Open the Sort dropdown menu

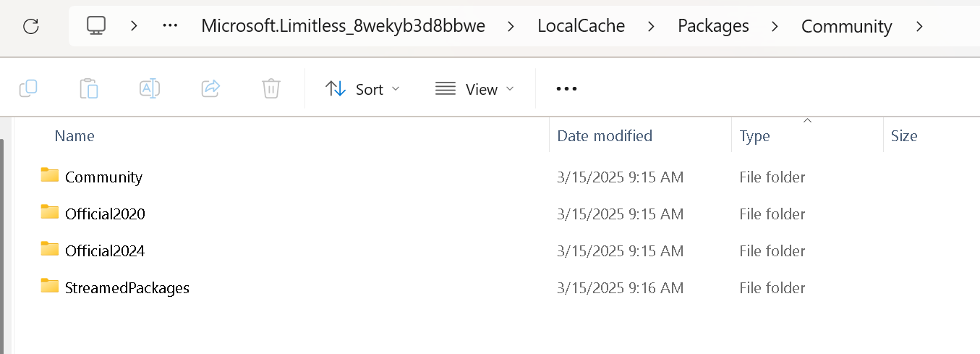[x=362, y=89]
